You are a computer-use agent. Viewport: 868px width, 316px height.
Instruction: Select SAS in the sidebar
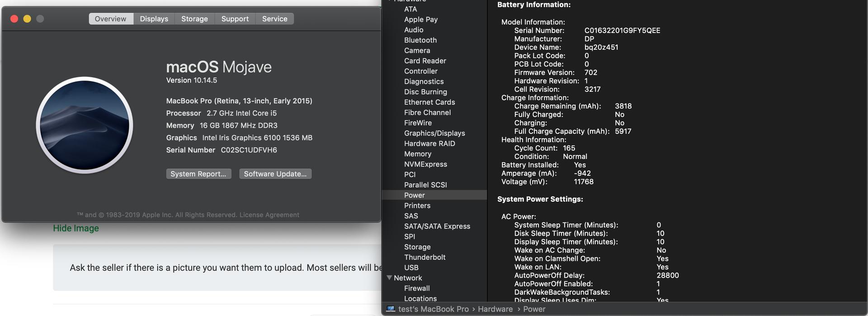click(x=411, y=216)
